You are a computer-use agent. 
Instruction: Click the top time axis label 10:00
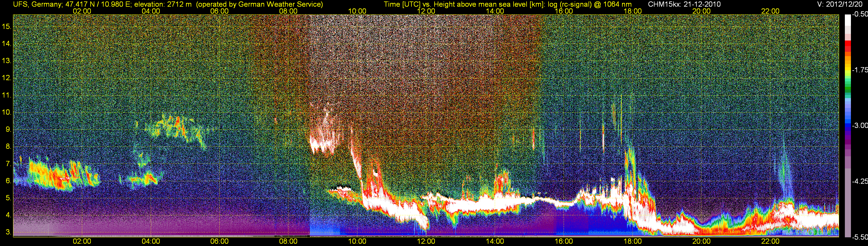tap(357, 11)
